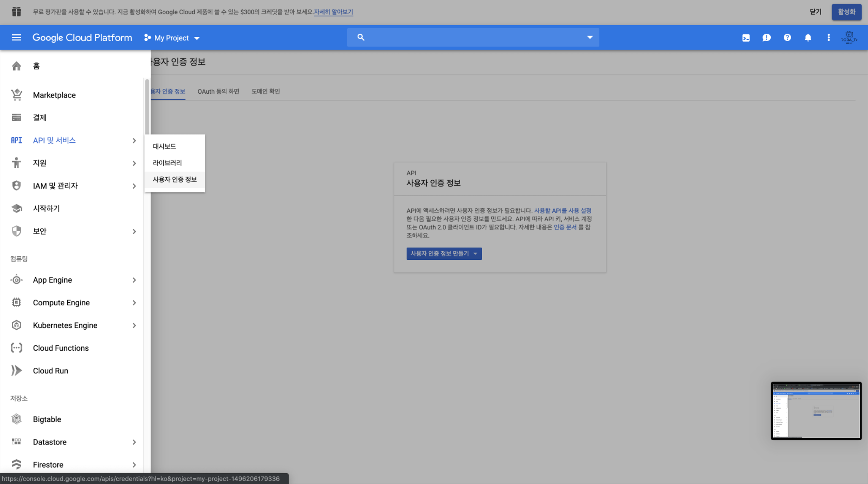Image resolution: width=868 pixels, height=484 pixels.
Task: Click the send feedback icon
Action: [x=766, y=38]
